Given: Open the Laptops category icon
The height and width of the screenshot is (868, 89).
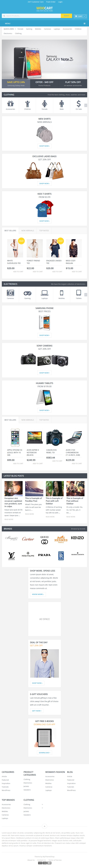Looking at the screenshot, I should [x=44, y=293].
